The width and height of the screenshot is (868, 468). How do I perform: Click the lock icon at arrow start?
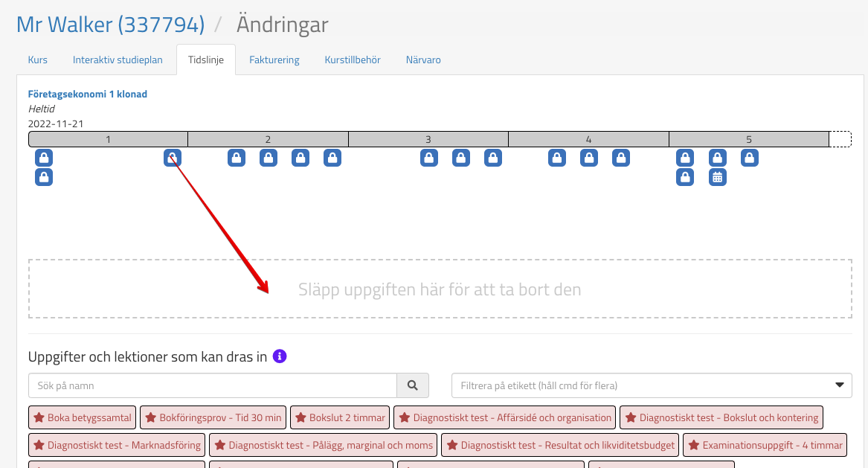click(173, 158)
